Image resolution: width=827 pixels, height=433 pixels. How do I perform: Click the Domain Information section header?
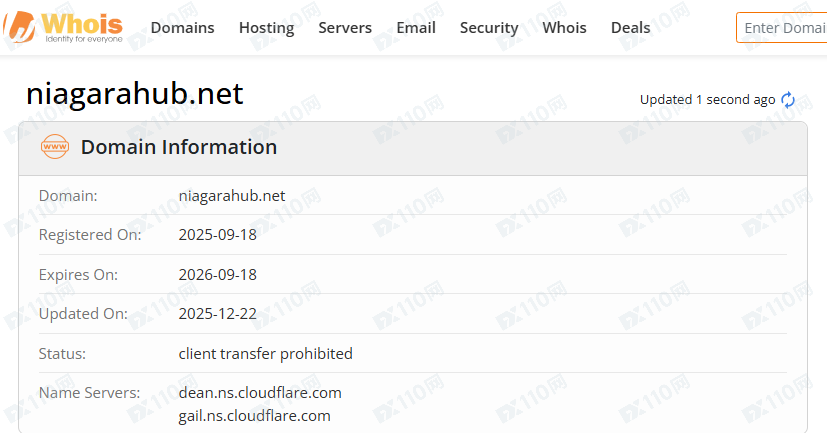179,147
